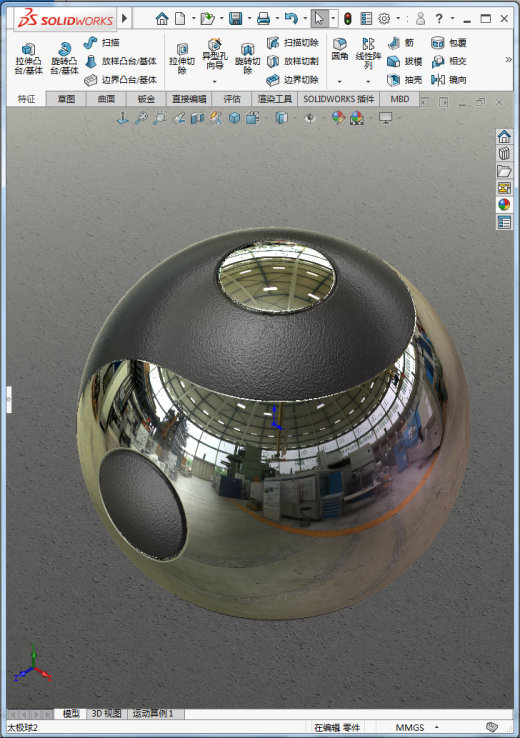Expand dropdown under Fillet (圆角)

[340, 81]
